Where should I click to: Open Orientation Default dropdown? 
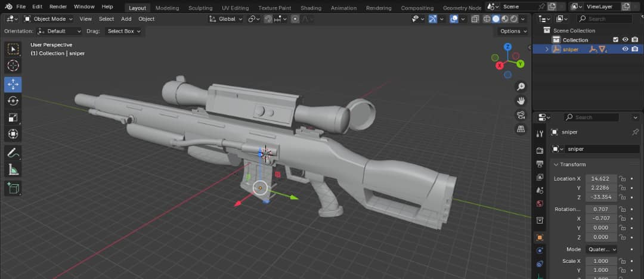point(60,31)
